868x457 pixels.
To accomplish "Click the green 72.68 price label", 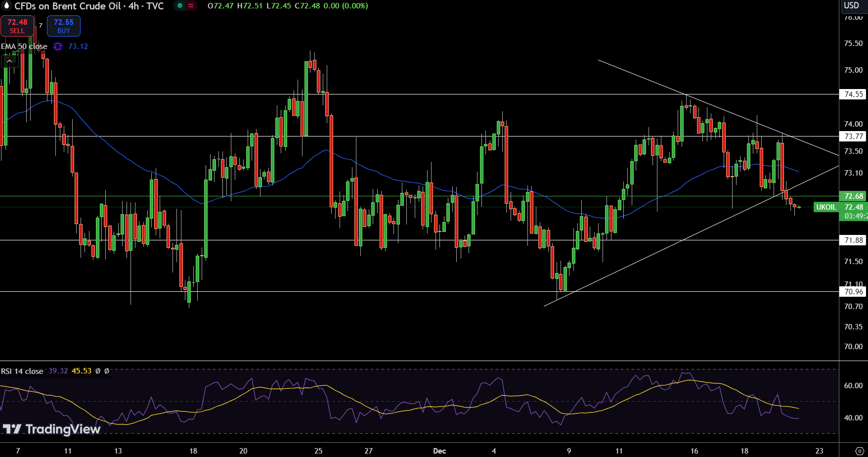I will [x=853, y=196].
